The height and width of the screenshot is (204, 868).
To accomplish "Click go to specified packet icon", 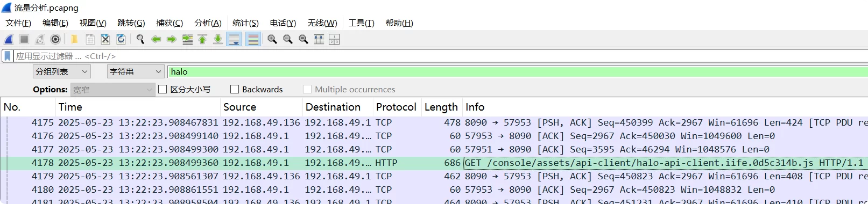I will [187, 39].
